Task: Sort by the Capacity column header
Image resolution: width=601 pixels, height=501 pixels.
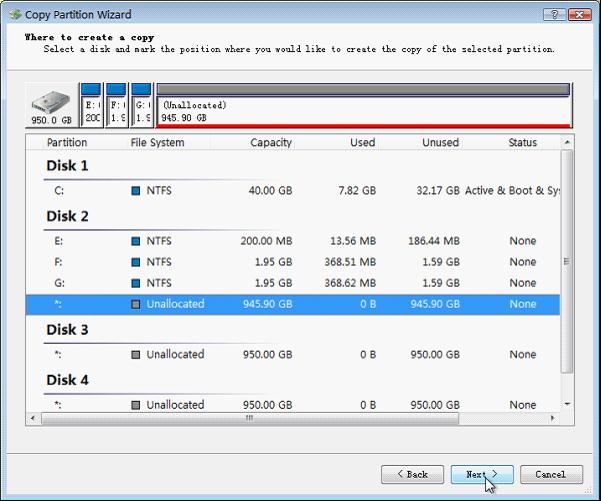Action: 270,143
